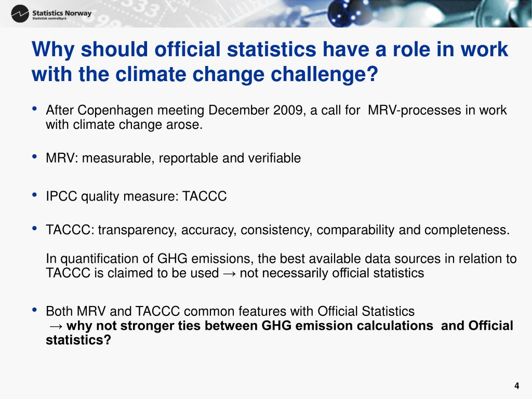Click the Statistics Norway round logo icon
This screenshot has height=399, width=532.
(x=20, y=14)
